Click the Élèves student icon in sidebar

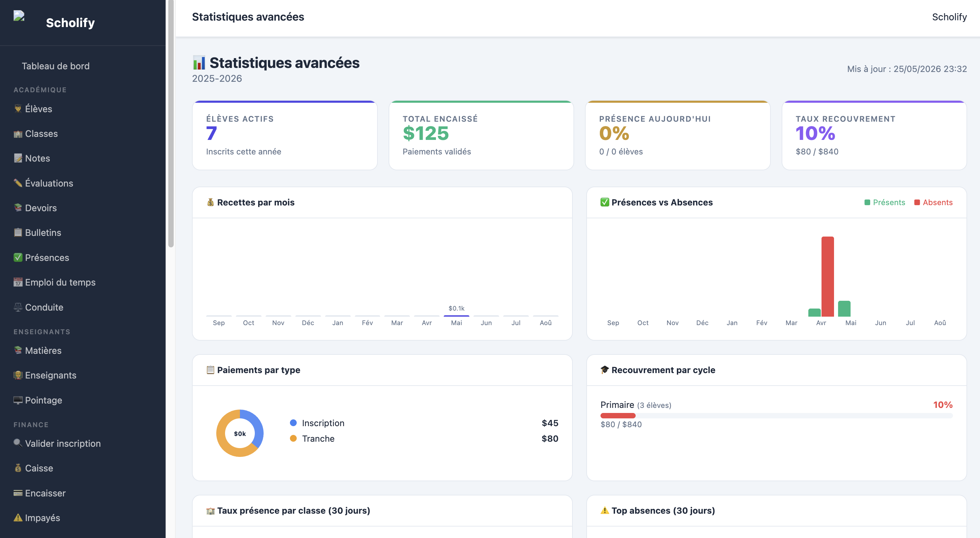[18, 109]
